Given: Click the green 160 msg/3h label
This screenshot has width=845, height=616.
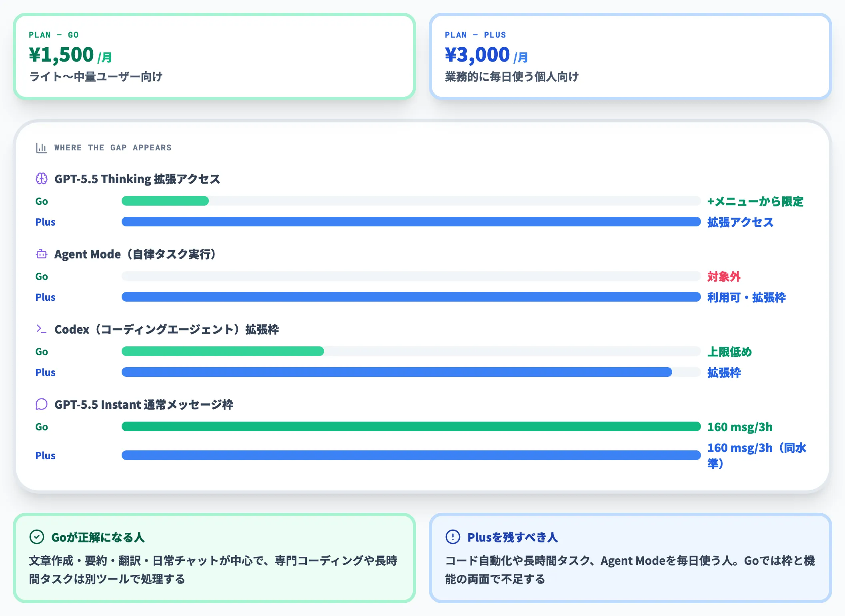Looking at the screenshot, I should point(740,427).
